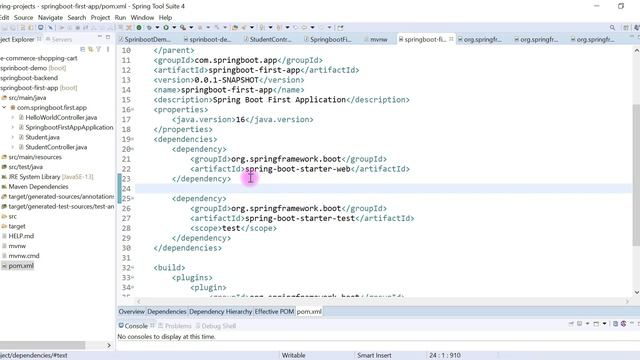Click the Collapse All icon in Project Explorer

82,49
